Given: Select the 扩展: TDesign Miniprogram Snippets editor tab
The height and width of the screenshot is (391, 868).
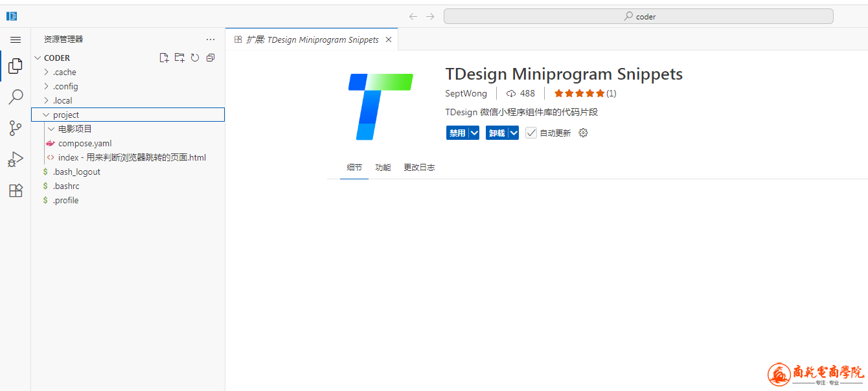Looking at the screenshot, I should coord(312,39).
